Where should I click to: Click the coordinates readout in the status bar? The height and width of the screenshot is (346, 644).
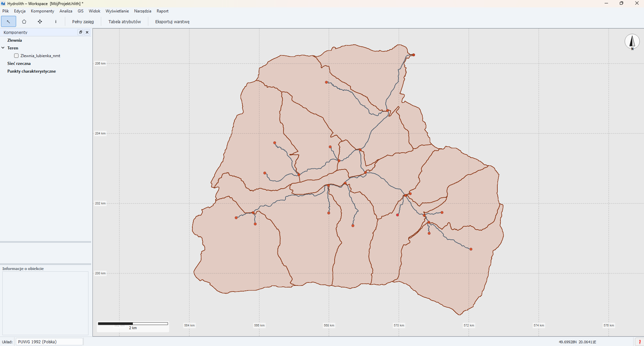tap(577, 342)
